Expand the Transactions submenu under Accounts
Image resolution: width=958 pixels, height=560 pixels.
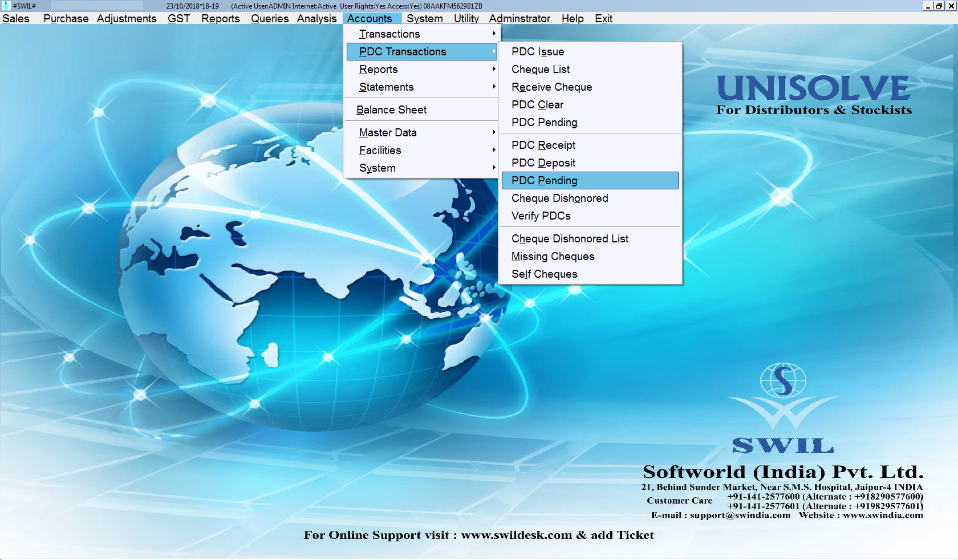click(x=422, y=34)
